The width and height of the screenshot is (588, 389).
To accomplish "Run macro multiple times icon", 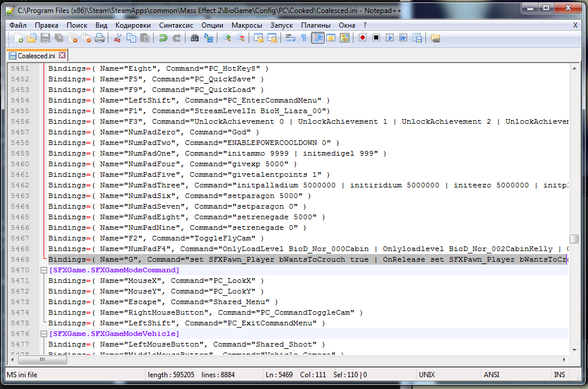I will pos(404,38).
